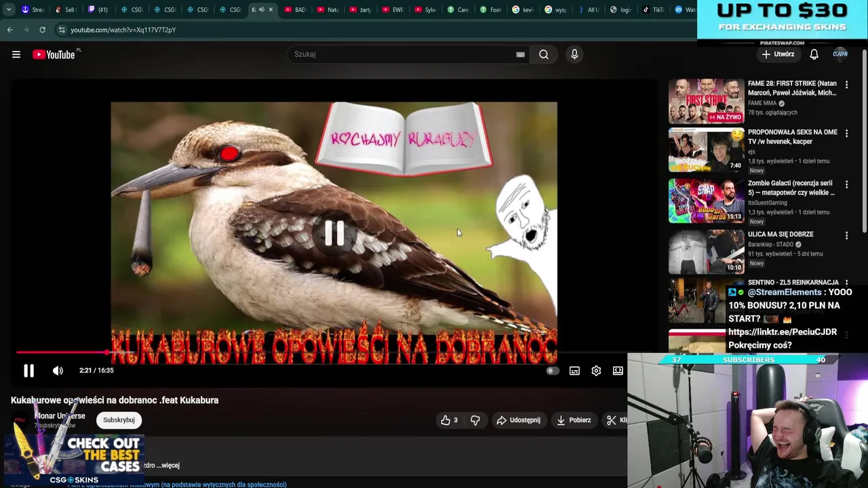Switch to the BAD YouTube tab

pos(295,9)
